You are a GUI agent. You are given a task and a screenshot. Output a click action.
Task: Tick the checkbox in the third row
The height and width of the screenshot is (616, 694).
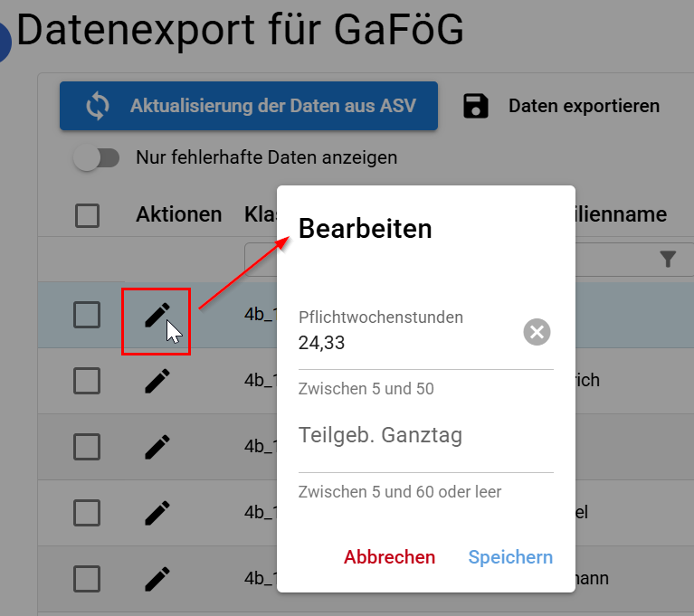click(87, 447)
